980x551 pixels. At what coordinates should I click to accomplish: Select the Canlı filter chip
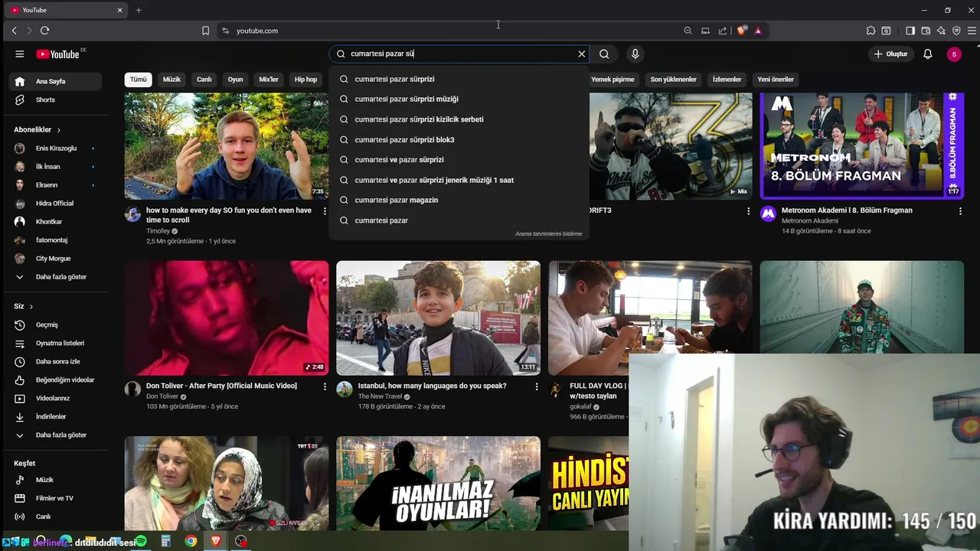[x=204, y=80]
